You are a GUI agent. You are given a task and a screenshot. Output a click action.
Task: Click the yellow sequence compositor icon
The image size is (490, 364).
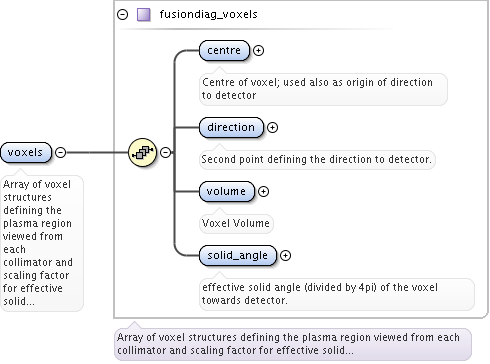click(143, 152)
